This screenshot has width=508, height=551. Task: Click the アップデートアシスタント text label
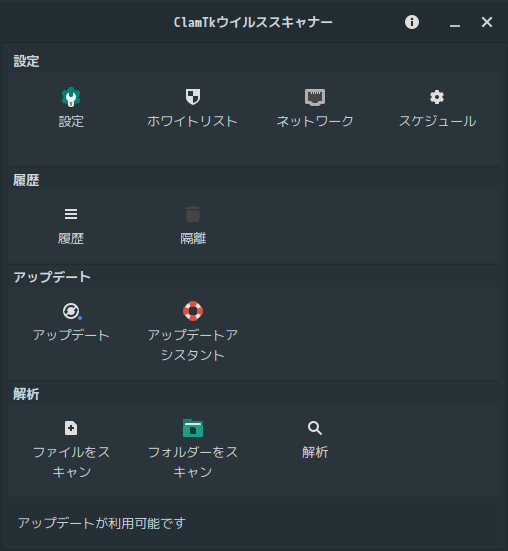pos(193,345)
